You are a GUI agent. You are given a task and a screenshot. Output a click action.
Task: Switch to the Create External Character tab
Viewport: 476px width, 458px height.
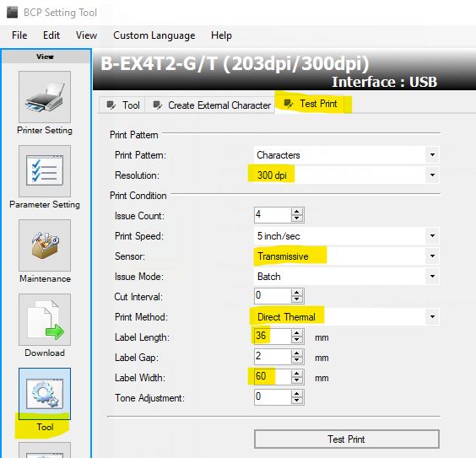pos(212,105)
